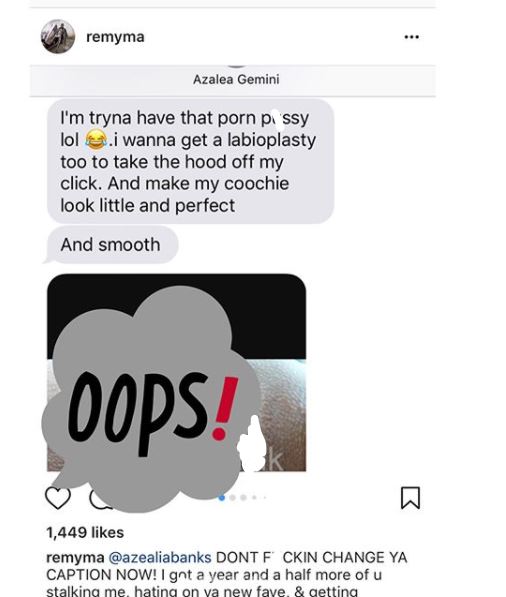Select the Azalea Gemini contact name
Screen dimensions: 506x597
[236, 80]
